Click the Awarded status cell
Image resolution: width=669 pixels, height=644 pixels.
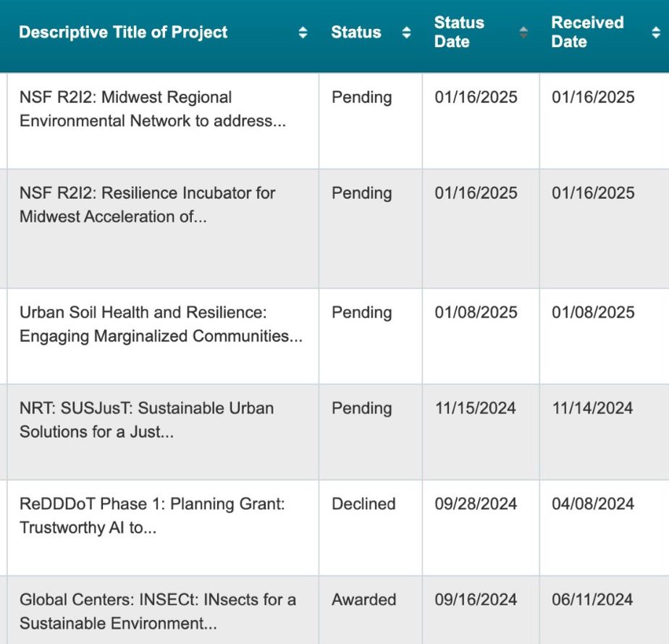363,599
